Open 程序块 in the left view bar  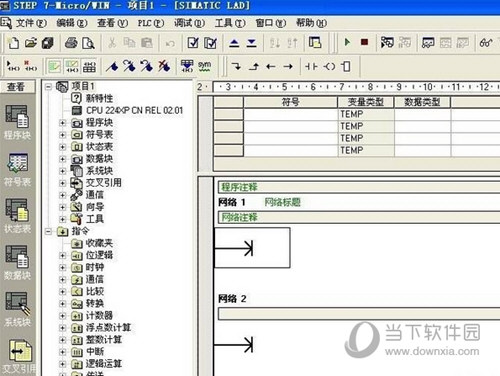(x=17, y=123)
